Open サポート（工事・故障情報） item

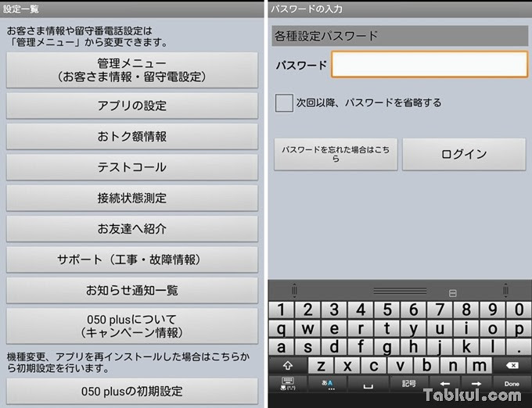click(132, 260)
